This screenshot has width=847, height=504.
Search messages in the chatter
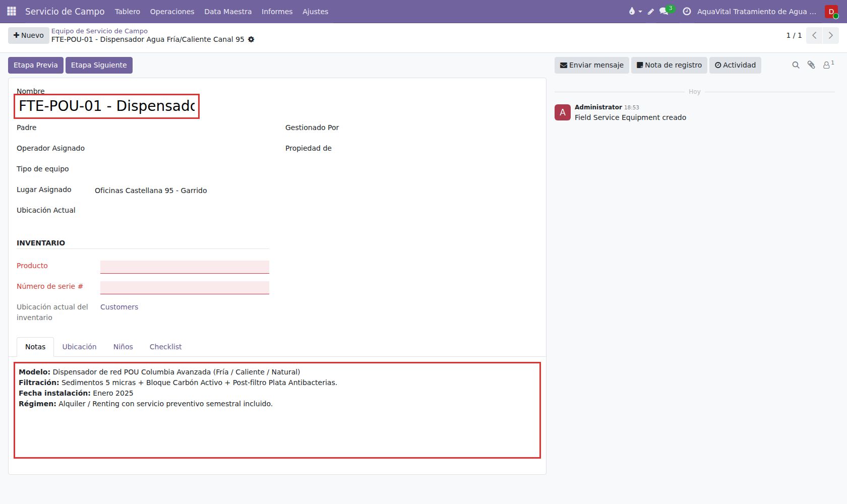tap(796, 65)
